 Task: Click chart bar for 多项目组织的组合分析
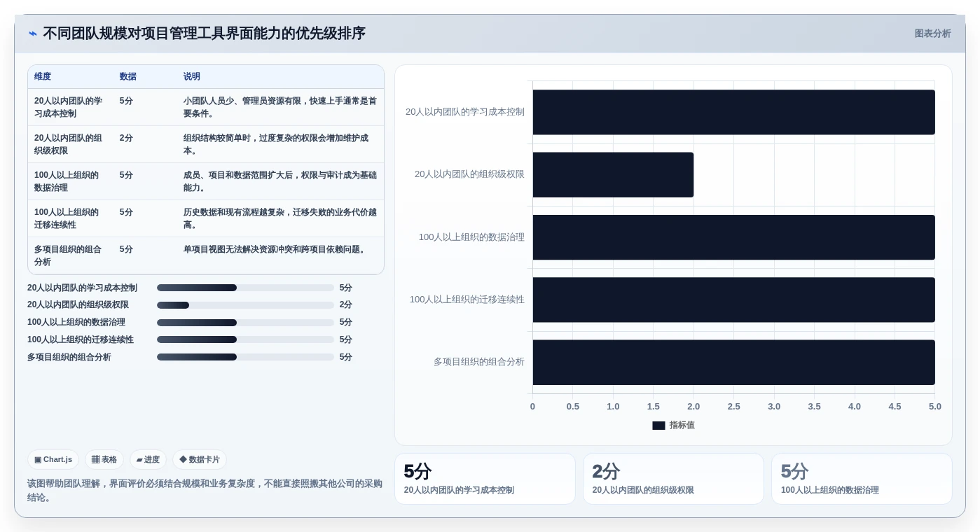click(733, 362)
